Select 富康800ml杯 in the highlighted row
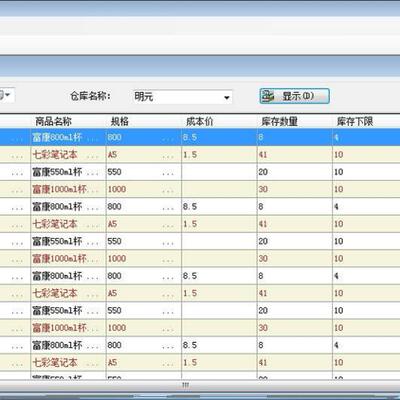 click(57, 137)
